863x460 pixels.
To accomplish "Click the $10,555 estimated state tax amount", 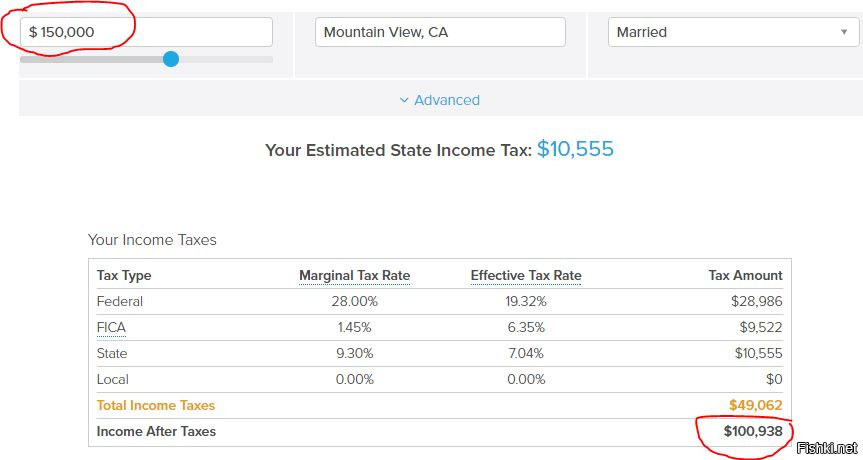I will (x=575, y=149).
